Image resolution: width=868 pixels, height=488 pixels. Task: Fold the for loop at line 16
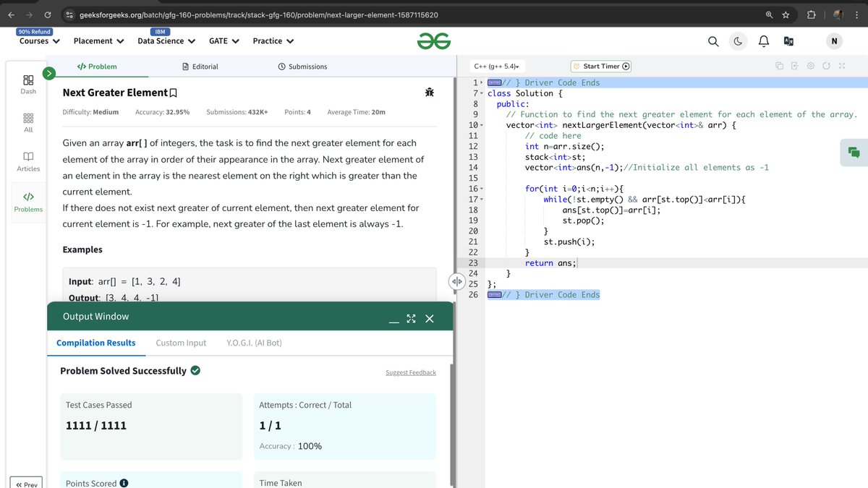pos(482,189)
